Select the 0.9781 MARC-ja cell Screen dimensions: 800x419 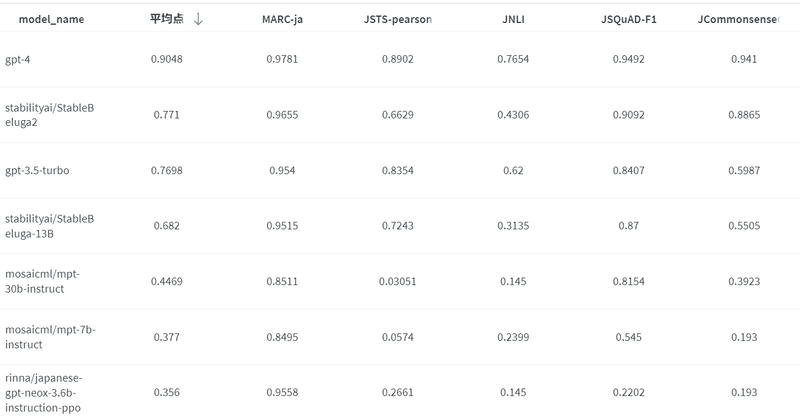(x=282, y=59)
